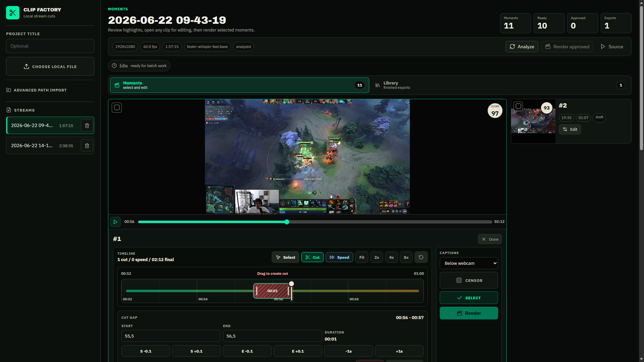Click Choose Local File button
Screen dimensions: 644x362
pyautogui.click(x=50, y=67)
